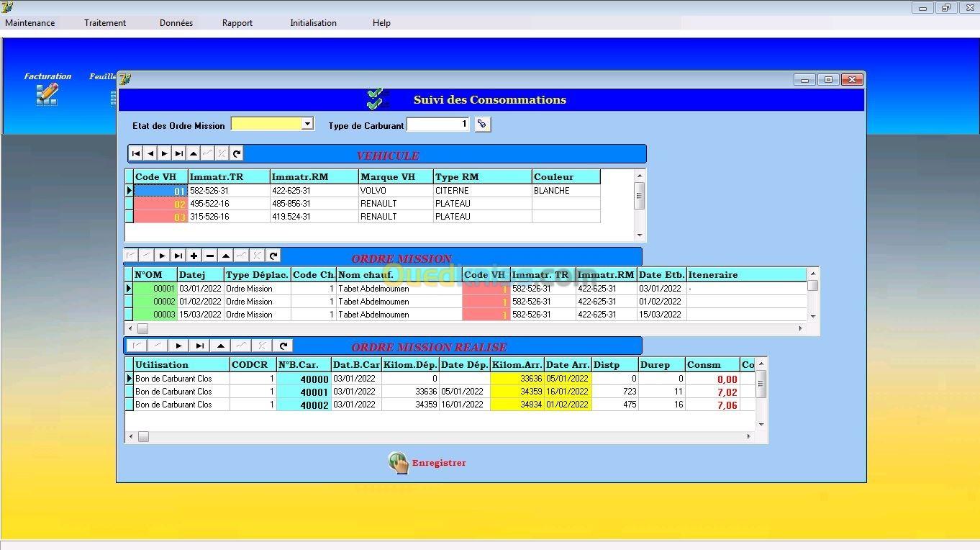The height and width of the screenshot is (550, 980).
Task: Click edit triangle in ORDRE MISSION REALISE navigator
Action: pyautogui.click(x=221, y=346)
